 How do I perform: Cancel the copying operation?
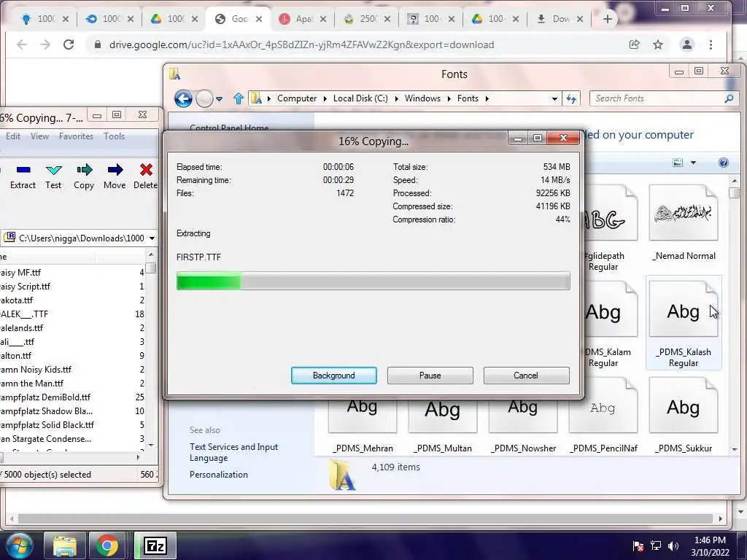point(526,376)
